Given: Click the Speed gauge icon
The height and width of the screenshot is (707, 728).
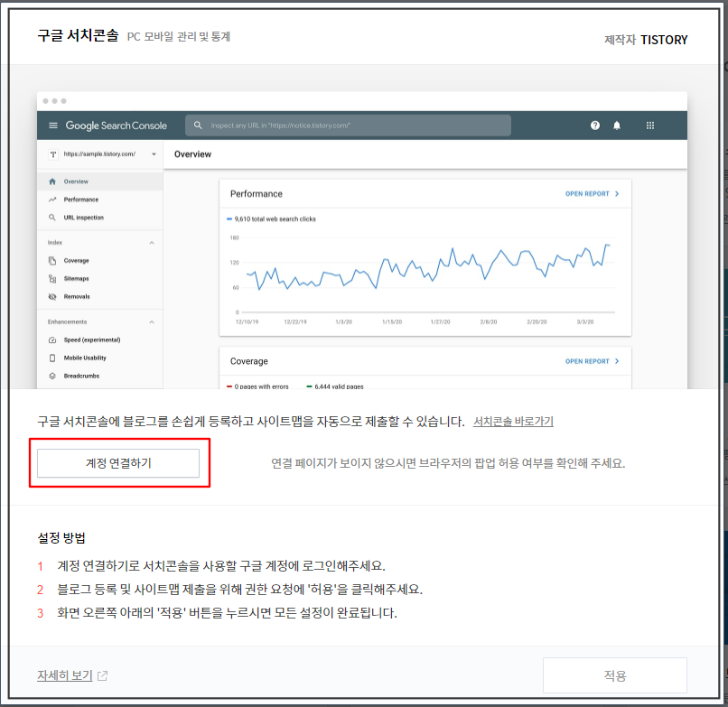Looking at the screenshot, I should [52, 340].
